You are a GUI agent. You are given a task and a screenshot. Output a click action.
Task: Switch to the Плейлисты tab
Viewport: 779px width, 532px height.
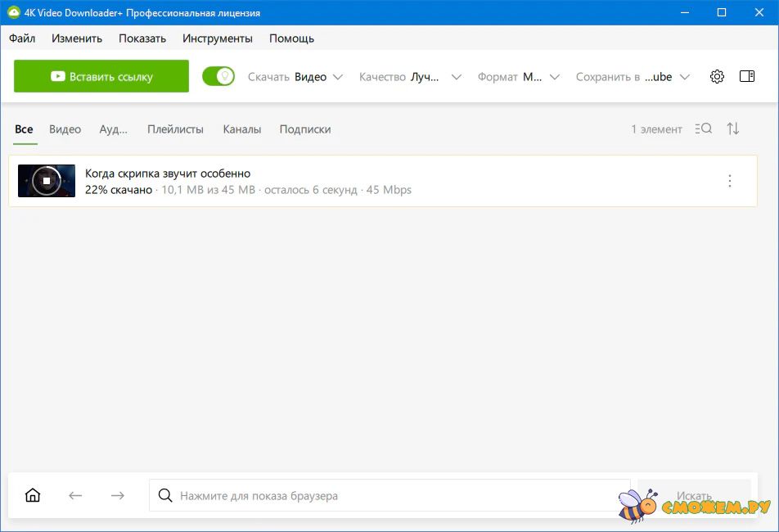pos(175,129)
